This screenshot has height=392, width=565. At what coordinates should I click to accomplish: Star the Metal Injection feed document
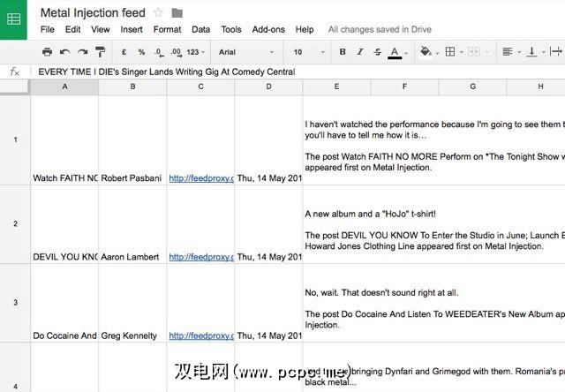[158, 13]
